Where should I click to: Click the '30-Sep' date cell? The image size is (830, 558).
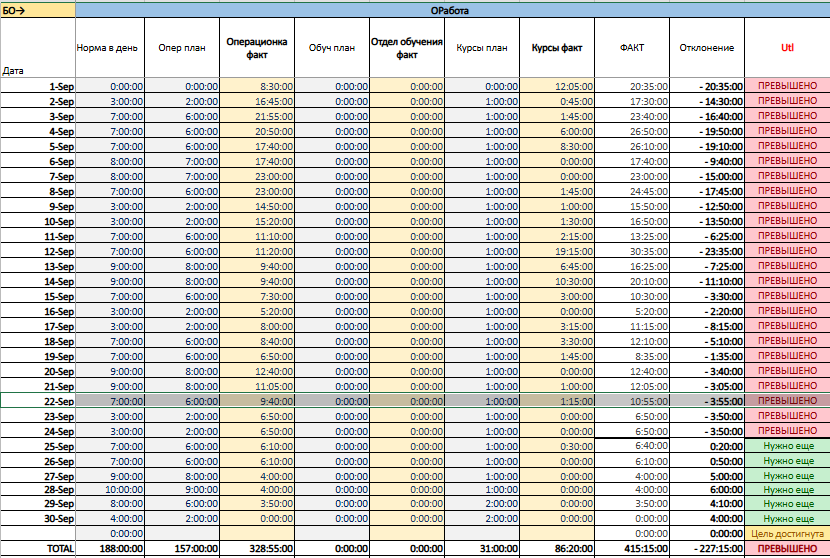coord(38,519)
